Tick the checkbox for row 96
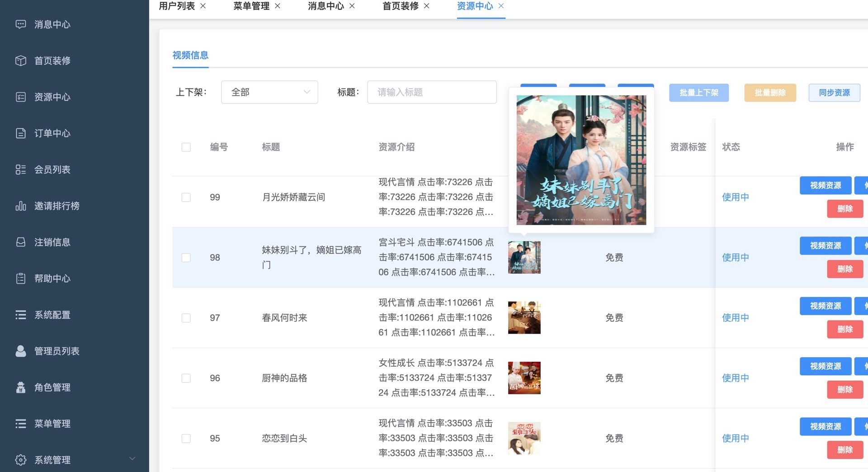 [x=186, y=378]
